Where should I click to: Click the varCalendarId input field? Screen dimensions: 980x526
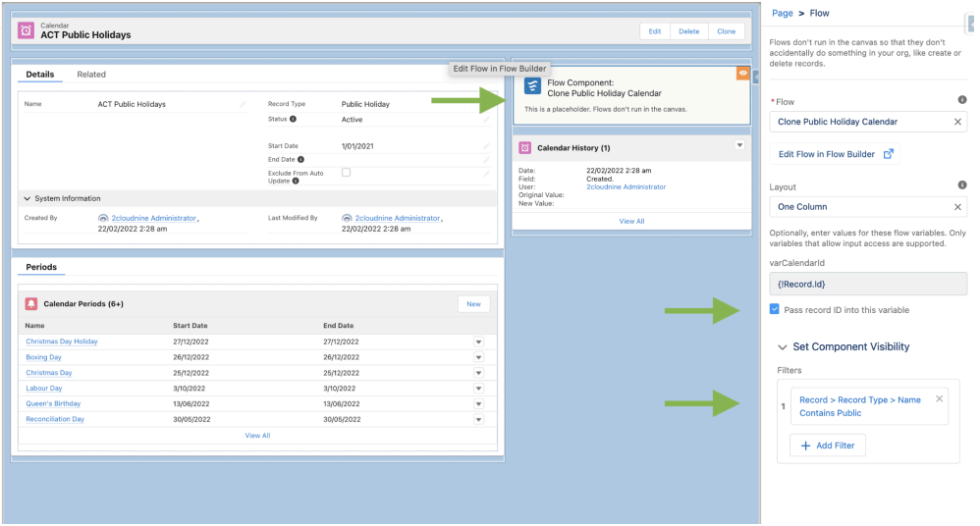click(x=868, y=284)
